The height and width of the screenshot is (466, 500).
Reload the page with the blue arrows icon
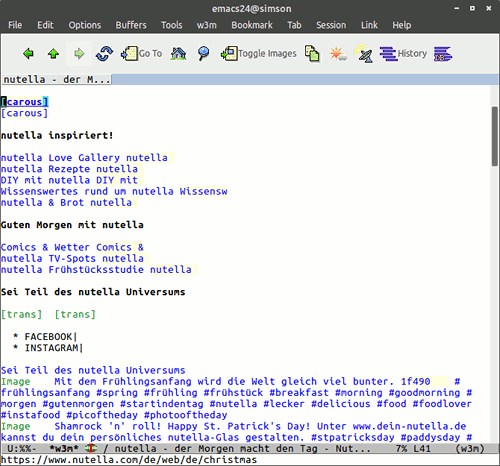(104, 53)
